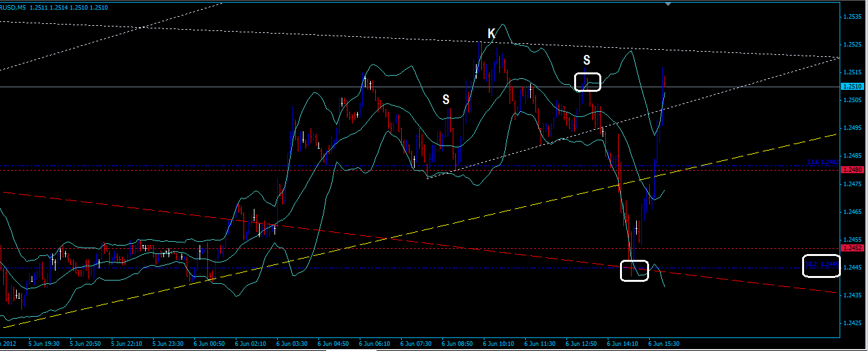The image size is (868, 351).
Task: Click time axis label "6 Jun 14:10"
Action: [623, 345]
